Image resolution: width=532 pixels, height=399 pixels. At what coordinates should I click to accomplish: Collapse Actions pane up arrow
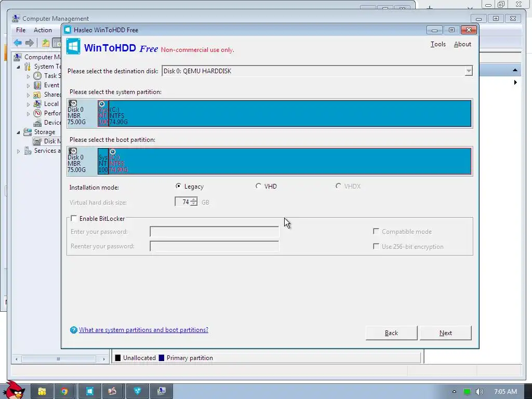point(515,70)
